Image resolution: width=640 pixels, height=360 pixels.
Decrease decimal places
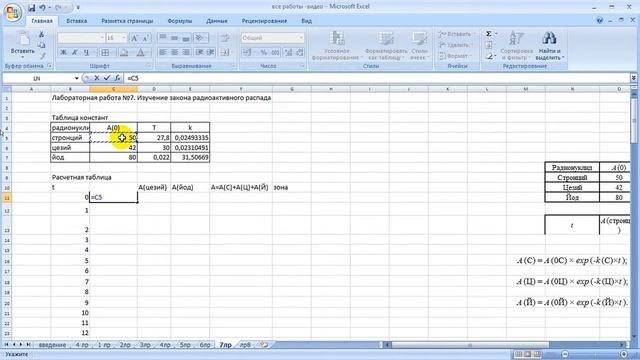click(x=300, y=52)
